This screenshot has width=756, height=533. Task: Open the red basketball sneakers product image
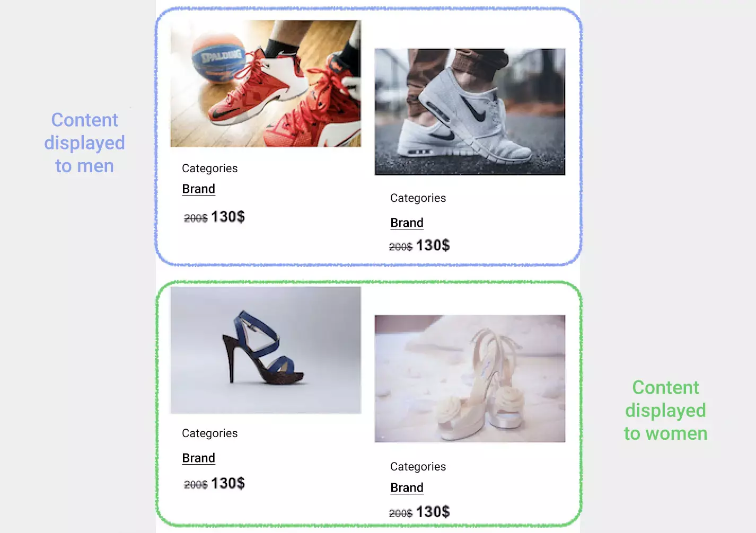tap(266, 84)
